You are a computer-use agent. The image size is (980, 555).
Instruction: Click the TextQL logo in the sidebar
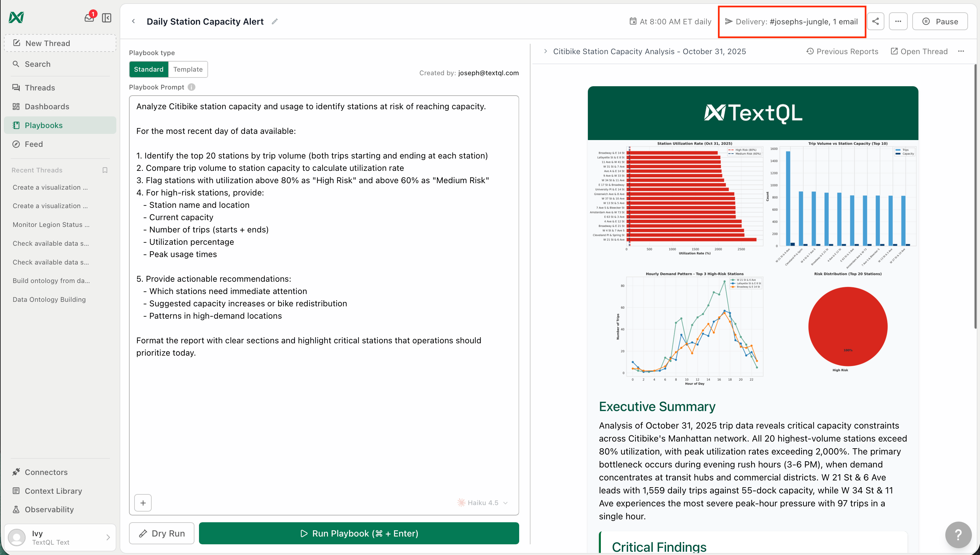coord(16,18)
